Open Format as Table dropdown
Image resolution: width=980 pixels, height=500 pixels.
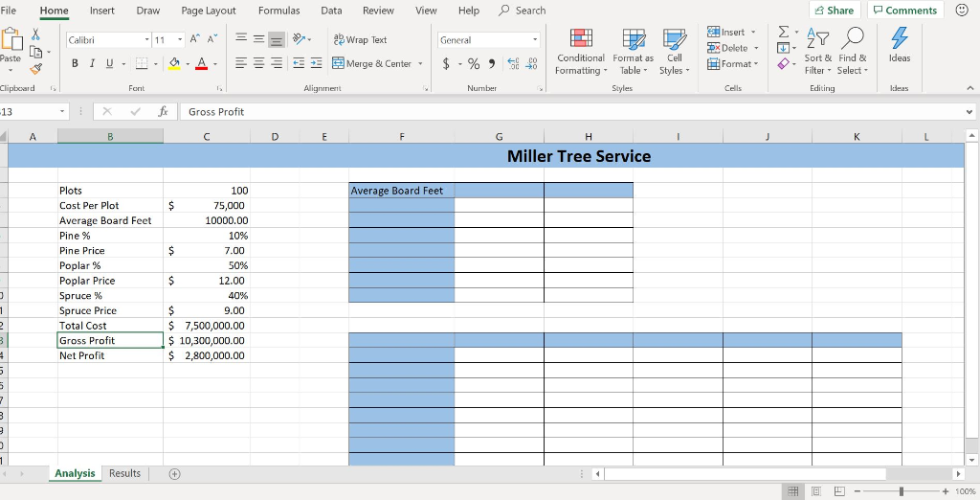click(634, 52)
